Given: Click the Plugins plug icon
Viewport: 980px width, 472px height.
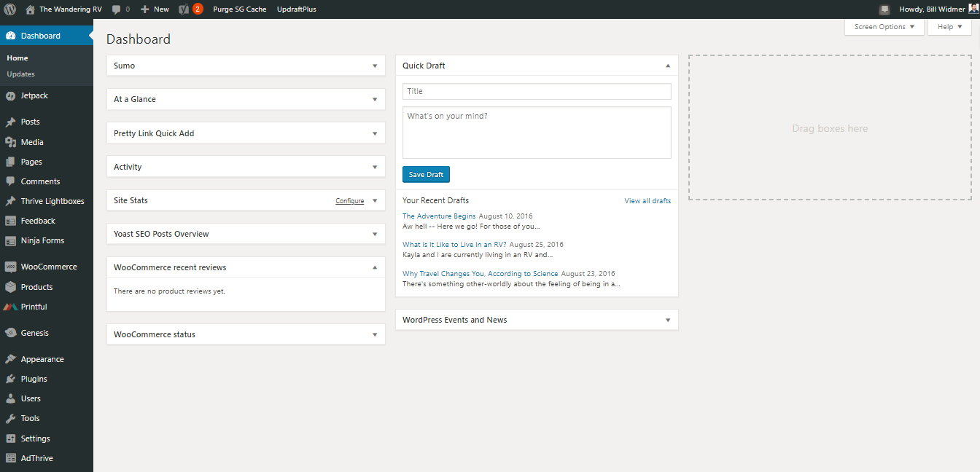Looking at the screenshot, I should pos(10,379).
